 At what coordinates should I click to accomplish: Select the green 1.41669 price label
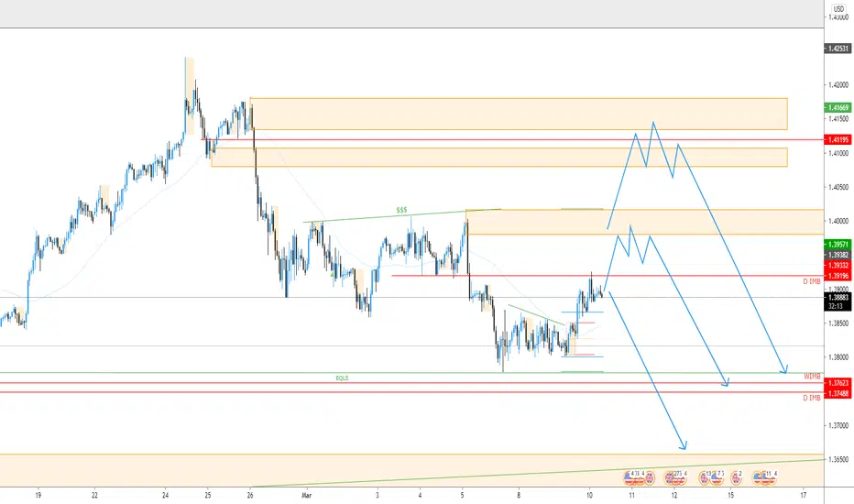tap(838, 107)
